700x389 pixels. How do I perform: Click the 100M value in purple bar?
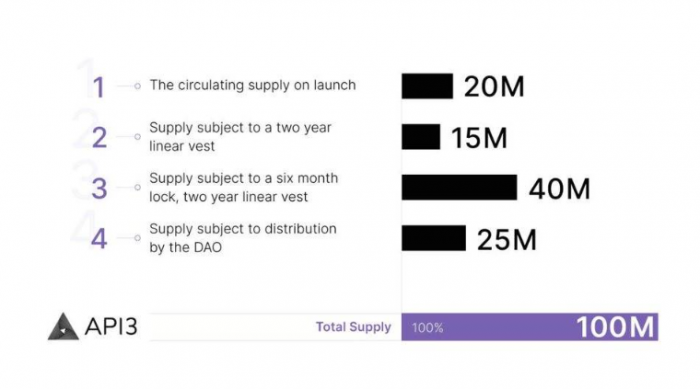click(616, 327)
